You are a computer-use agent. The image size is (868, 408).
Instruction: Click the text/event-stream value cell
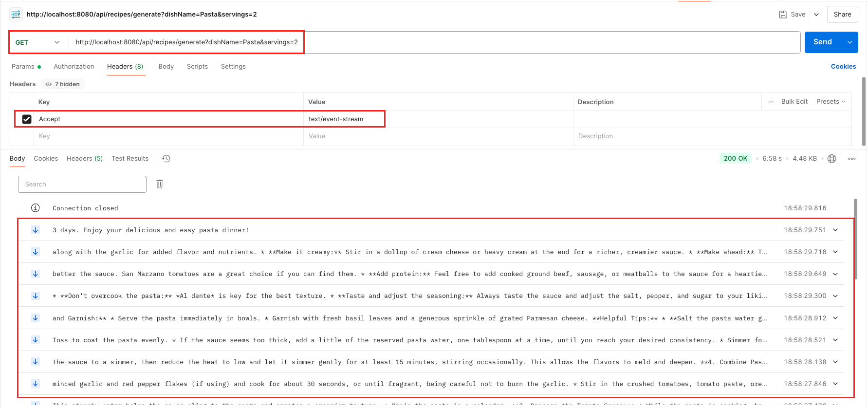pyautogui.click(x=438, y=119)
